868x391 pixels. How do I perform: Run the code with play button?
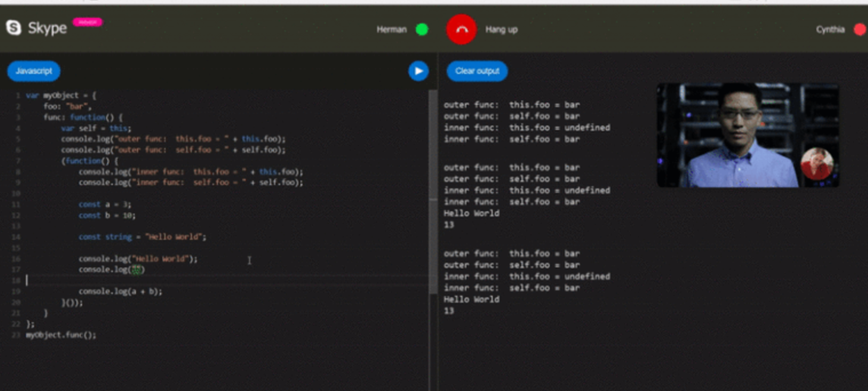[x=419, y=71]
